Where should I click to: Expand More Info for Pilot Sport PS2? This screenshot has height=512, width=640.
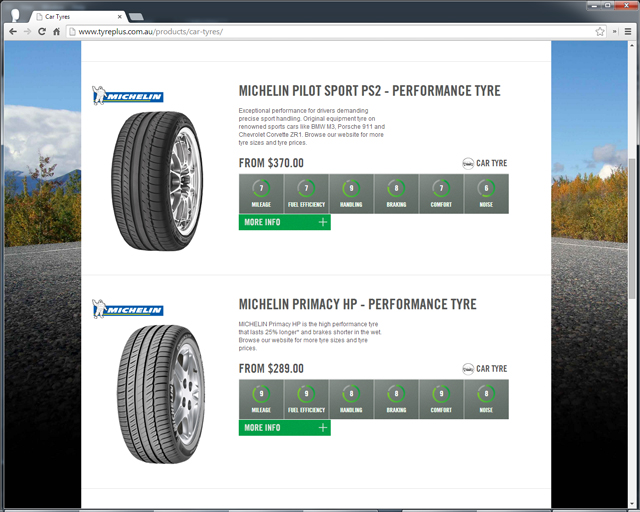point(284,222)
